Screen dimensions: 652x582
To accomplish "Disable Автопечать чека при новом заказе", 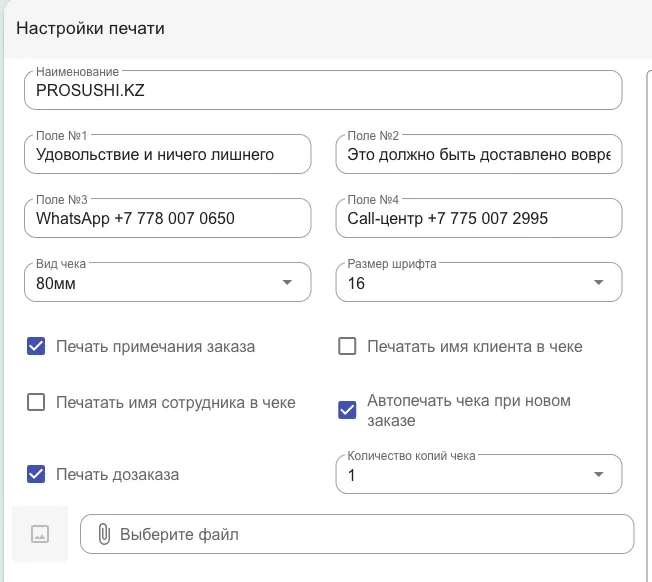I will point(347,410).
